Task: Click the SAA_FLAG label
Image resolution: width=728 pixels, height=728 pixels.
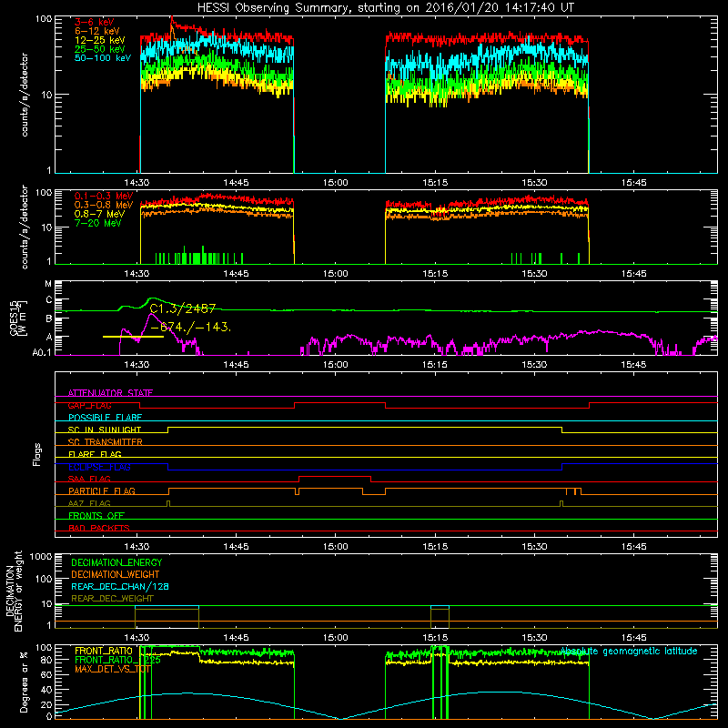Action: [89, 479]
